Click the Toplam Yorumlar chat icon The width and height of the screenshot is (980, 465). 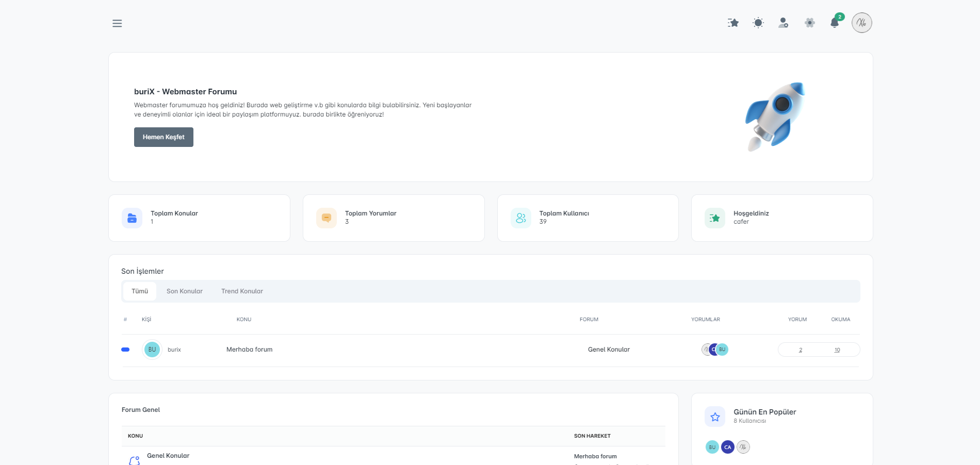pyautogui.click(x=326, y=218)
